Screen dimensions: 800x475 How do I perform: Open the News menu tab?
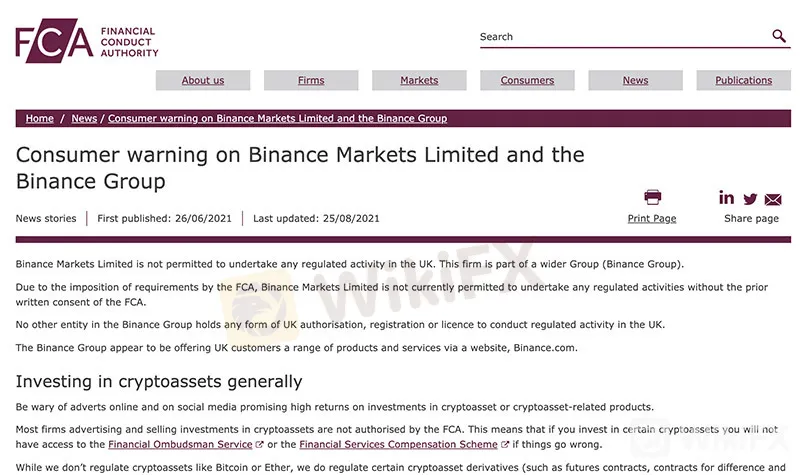635,81
